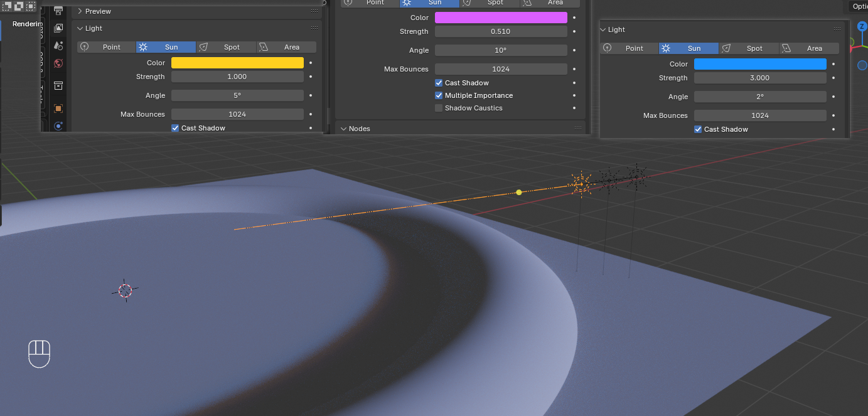Open the Collection properties box icon
868x416 pixels.
(58, 85)
